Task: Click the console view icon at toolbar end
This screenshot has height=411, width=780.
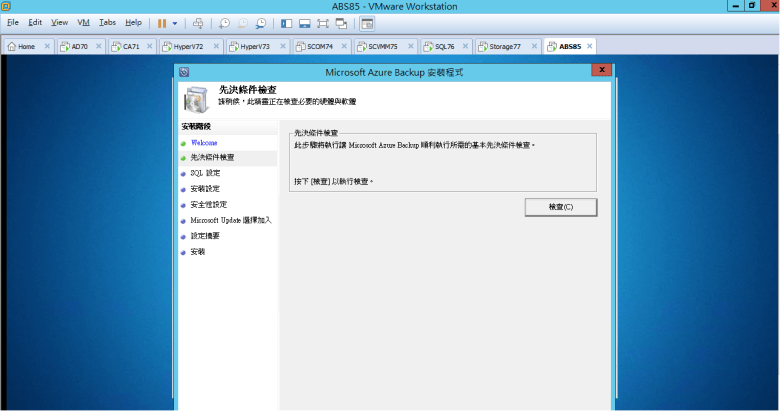Action: click(x=367, y=22)
